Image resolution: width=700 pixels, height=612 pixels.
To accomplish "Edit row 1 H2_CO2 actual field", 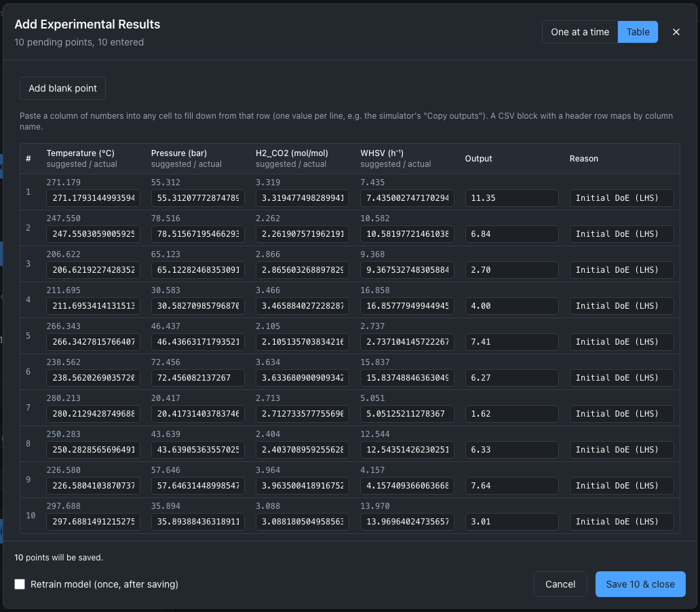I will [x=303, y=198].
